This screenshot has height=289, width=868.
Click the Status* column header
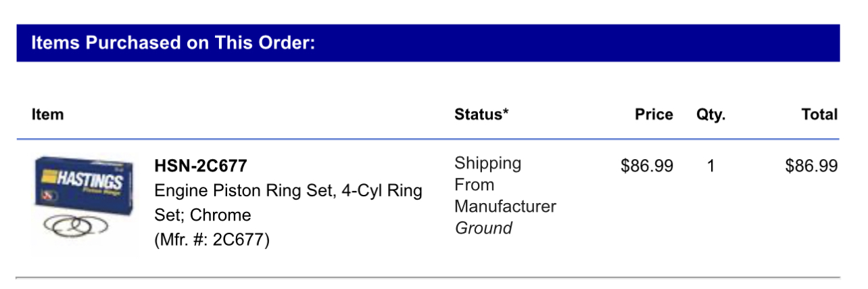pos(481,114)
